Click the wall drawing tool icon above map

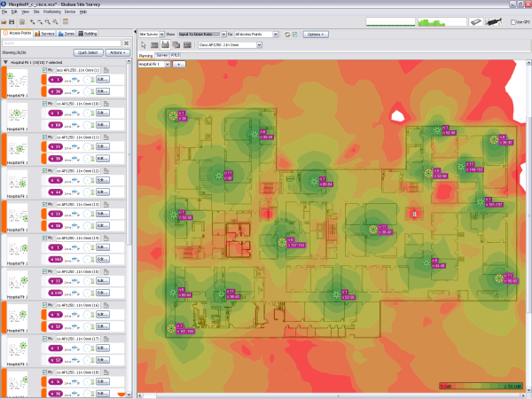(x=155, y=43)
